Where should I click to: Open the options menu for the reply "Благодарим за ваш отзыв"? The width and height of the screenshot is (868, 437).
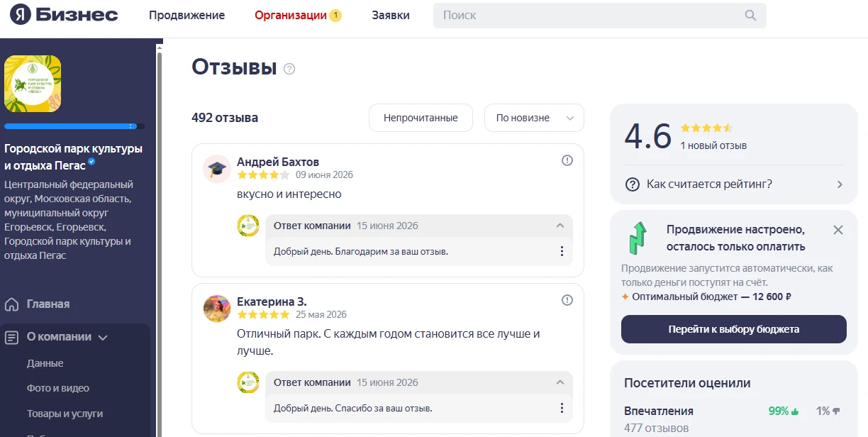562,251
